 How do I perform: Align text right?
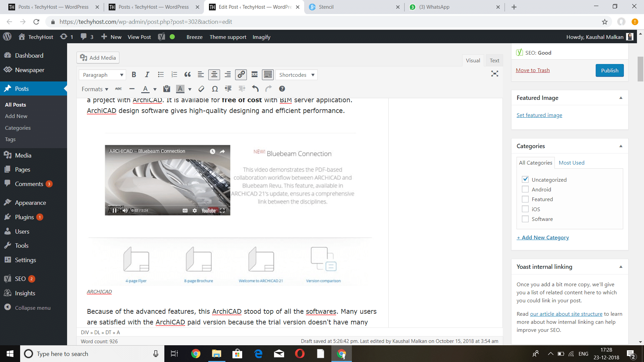pyautogui.click(x=227, y=74)
